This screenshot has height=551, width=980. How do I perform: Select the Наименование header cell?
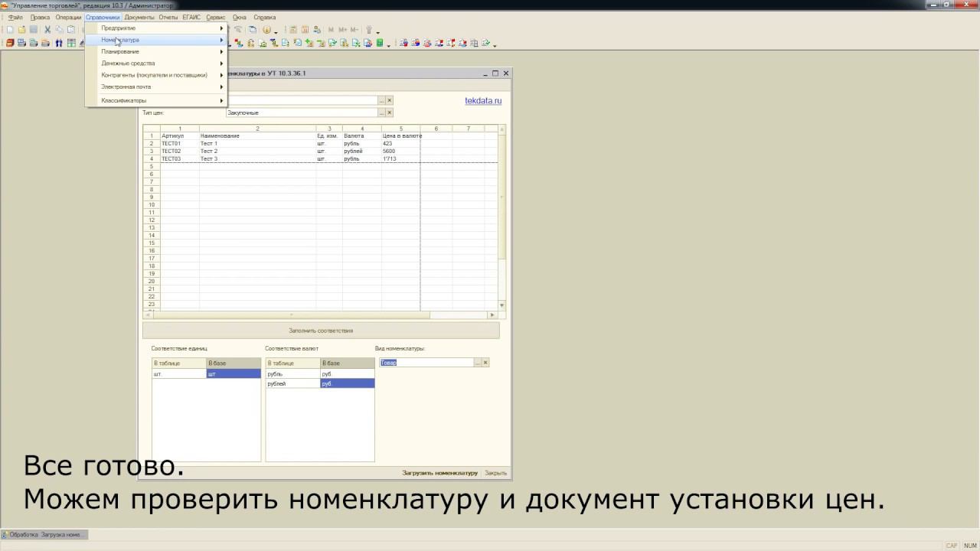257,135
